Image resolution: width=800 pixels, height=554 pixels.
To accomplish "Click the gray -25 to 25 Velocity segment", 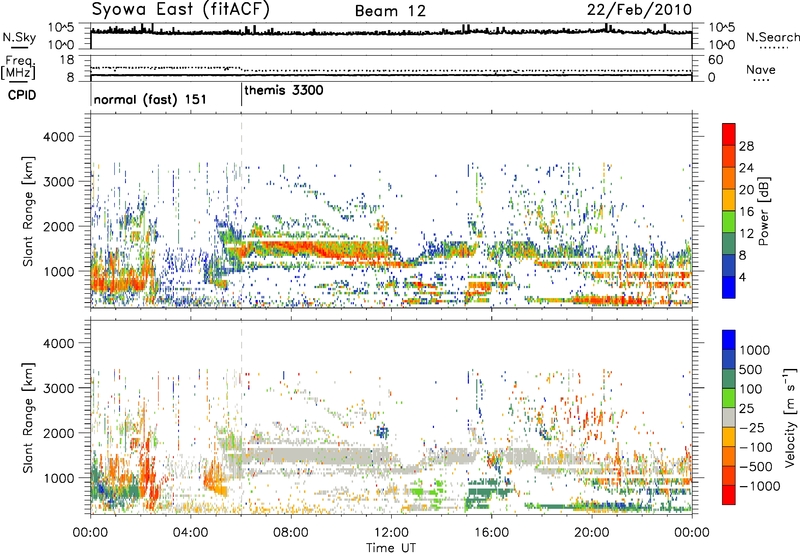I will pyautogui.click(x=729, y=418).
